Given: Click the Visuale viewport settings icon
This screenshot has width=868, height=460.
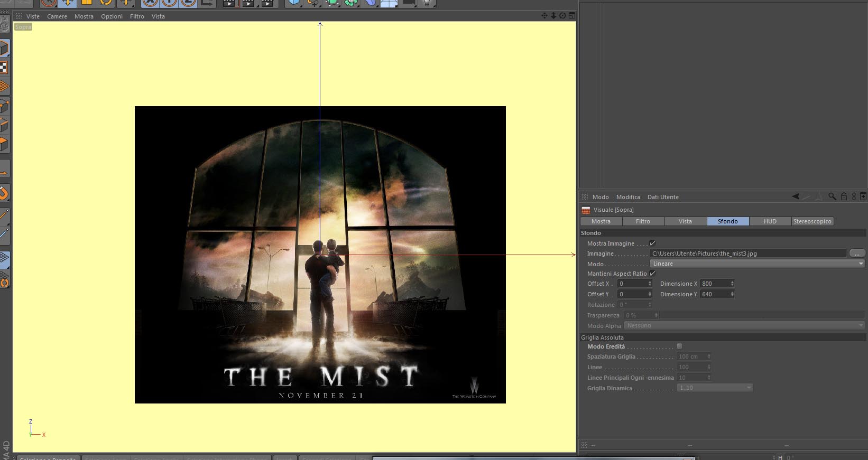Looking at the screenshot, I should coord(586,210).
